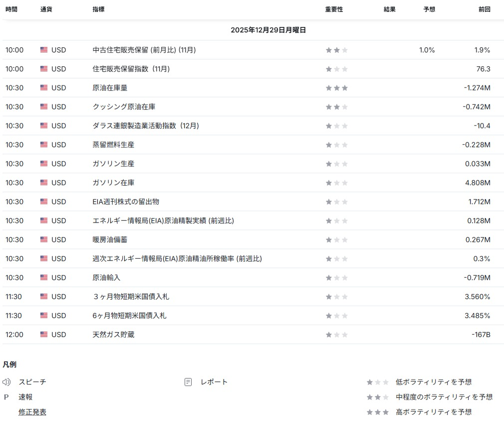Click the report document icon beside レポート
The height and width of the screenshot is (422, 504).
click(x=188, y=382)
